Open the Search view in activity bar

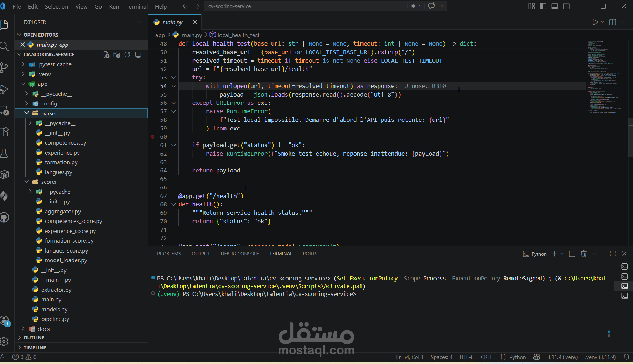(4, 46)
